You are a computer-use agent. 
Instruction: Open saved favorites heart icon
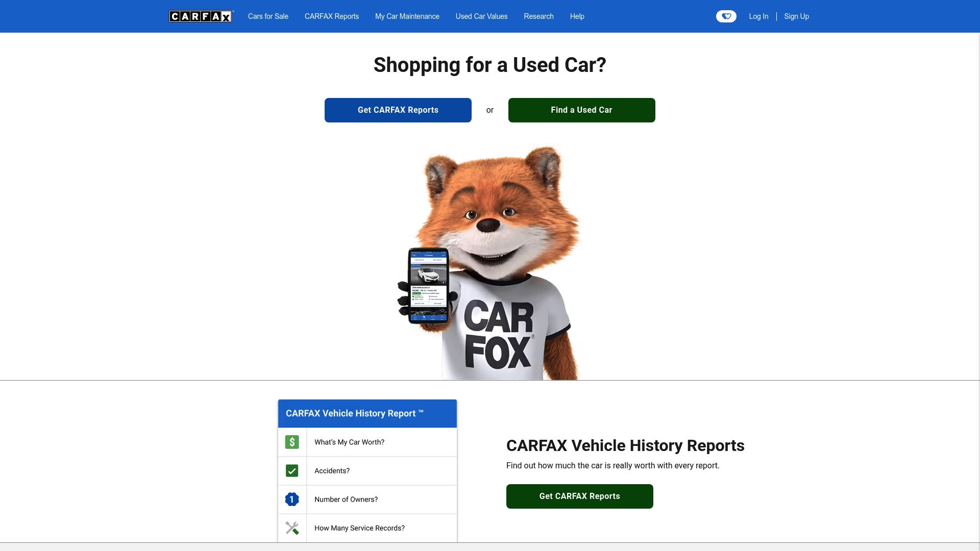[726, 16]
